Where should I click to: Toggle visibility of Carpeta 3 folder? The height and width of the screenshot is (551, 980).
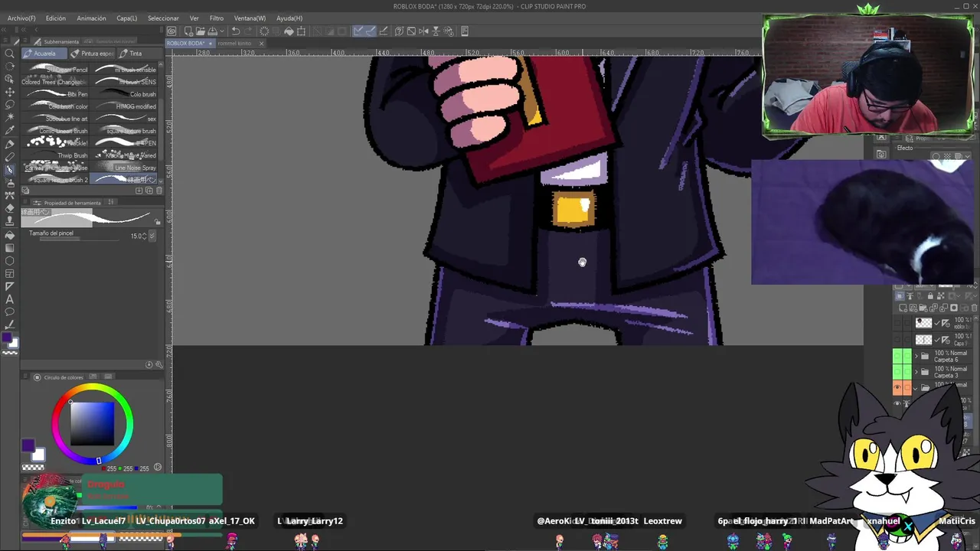(897, 372)
